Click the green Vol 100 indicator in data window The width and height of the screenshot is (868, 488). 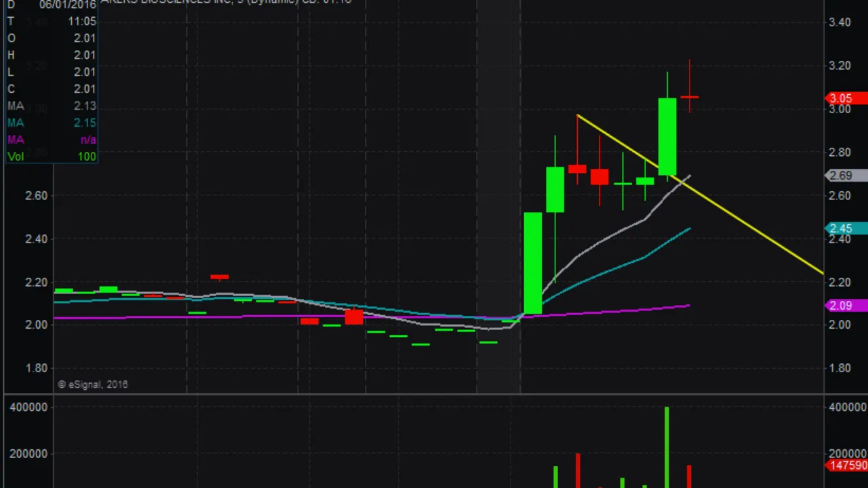(x=47, y=157)
